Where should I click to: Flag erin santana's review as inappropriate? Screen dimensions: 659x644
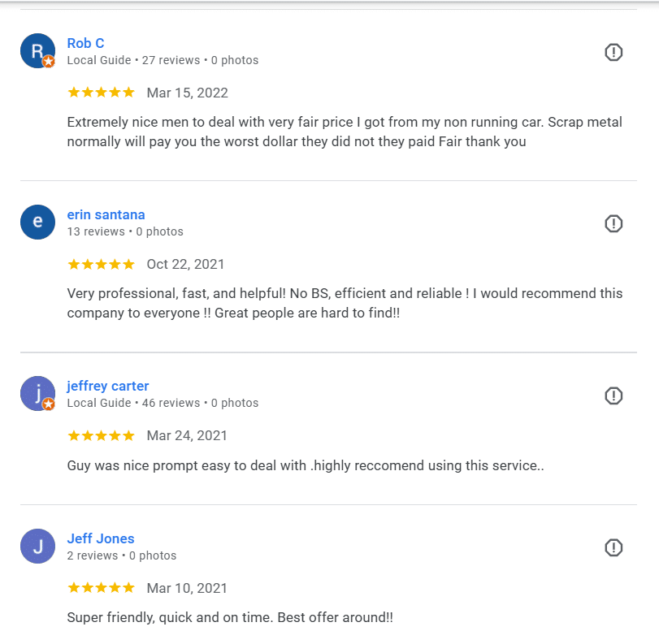tap(613, 224)
